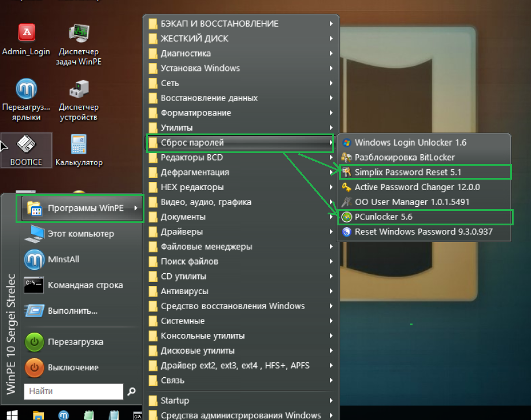Image resolution: width=531 pixels, height=420 pixels.
Task: Click the PCunlocker 5.6 icon
Action: point(347,217)
